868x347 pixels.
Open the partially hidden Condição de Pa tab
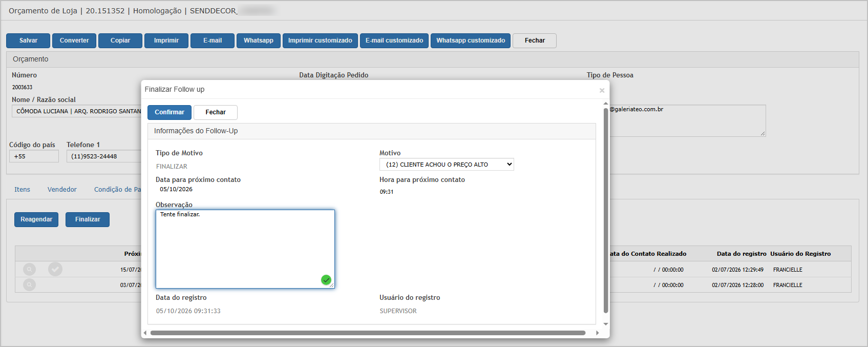[117, 190]
